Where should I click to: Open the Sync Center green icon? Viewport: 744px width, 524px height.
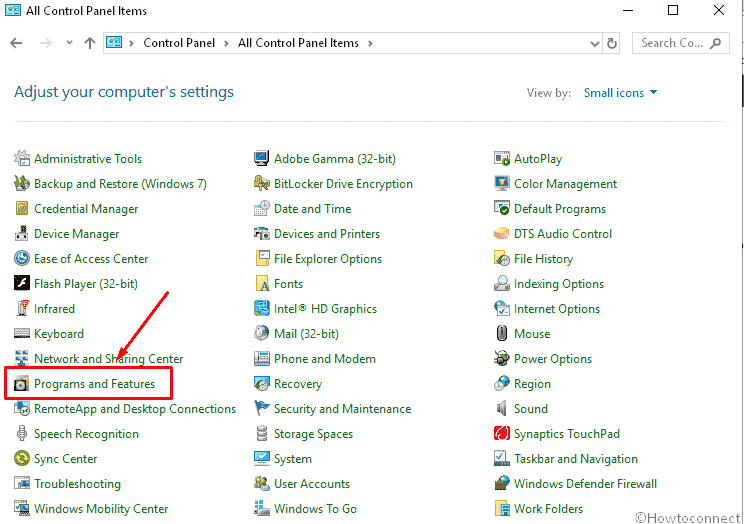point(22,458)
